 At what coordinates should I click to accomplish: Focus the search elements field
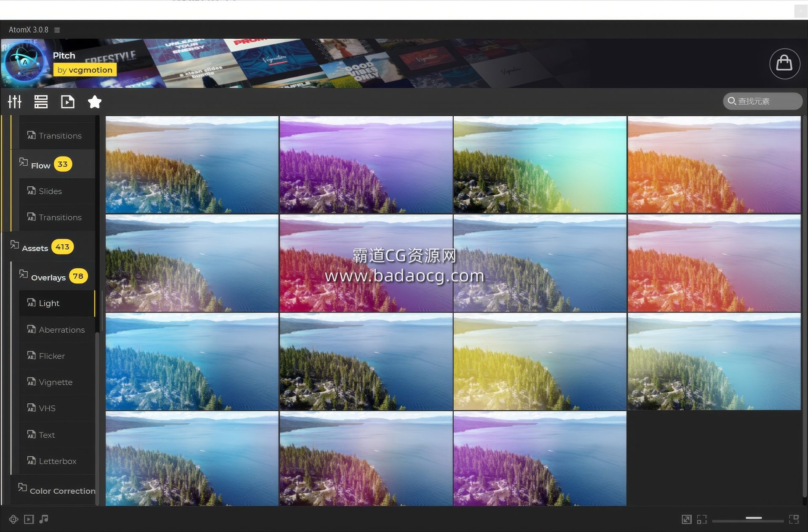(x=763, y=101)
